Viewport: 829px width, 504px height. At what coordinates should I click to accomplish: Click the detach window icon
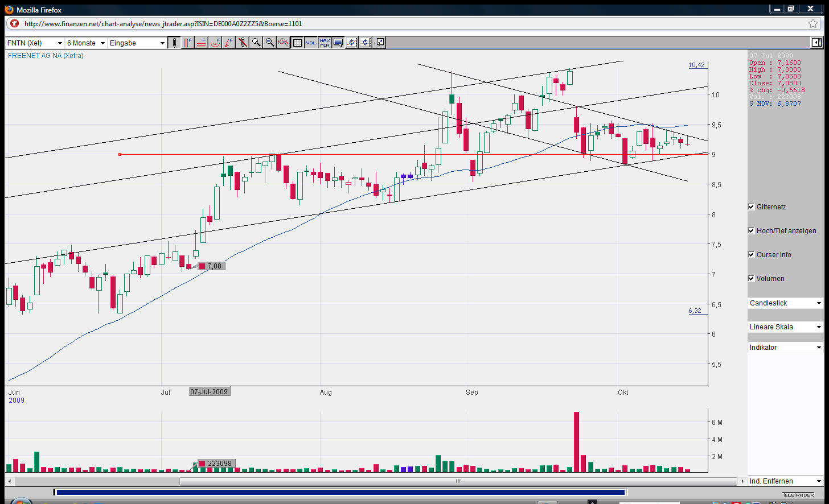click(379, 43)
